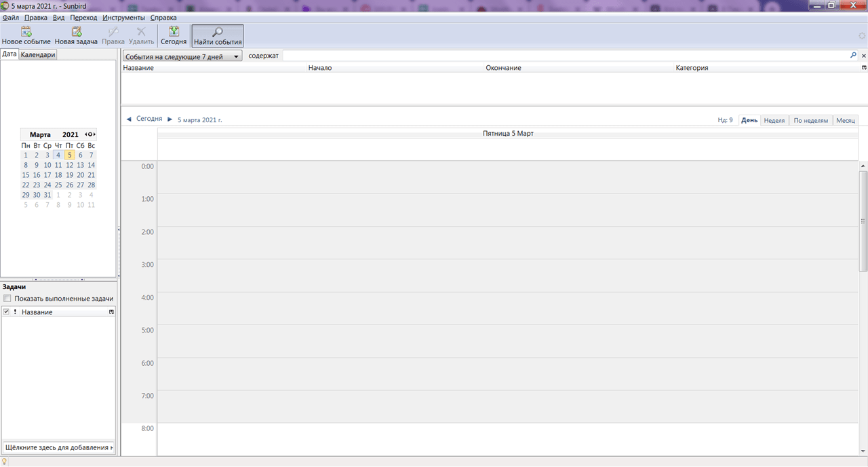868x467 pixels.
Task: Open the 2021 year selector in mini calendar
Action: click(71, 134)
